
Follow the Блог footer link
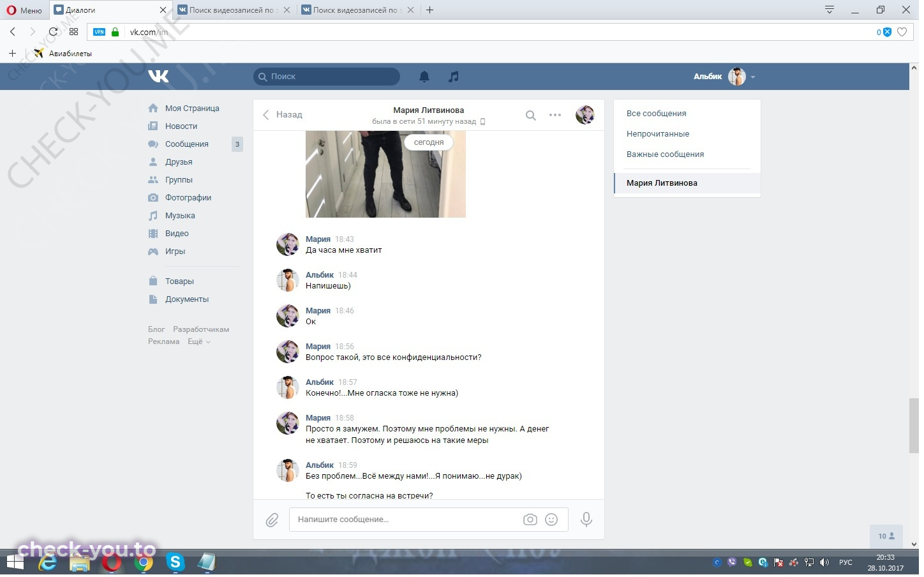click(x=156, y=329)
